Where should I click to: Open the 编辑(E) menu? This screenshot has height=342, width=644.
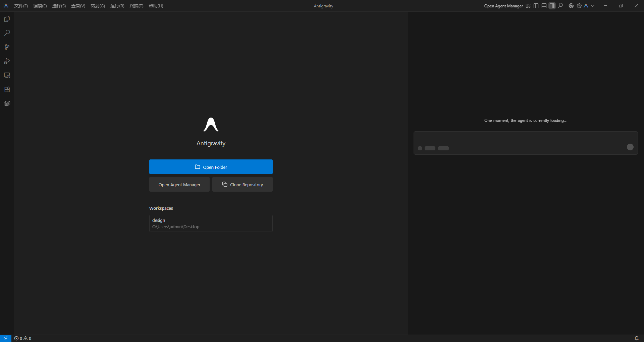pos(40,6)
